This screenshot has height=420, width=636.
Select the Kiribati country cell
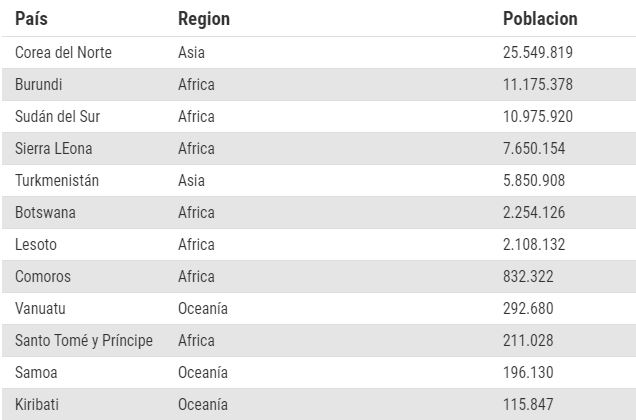pyautogui.click(x=37, y=404)
